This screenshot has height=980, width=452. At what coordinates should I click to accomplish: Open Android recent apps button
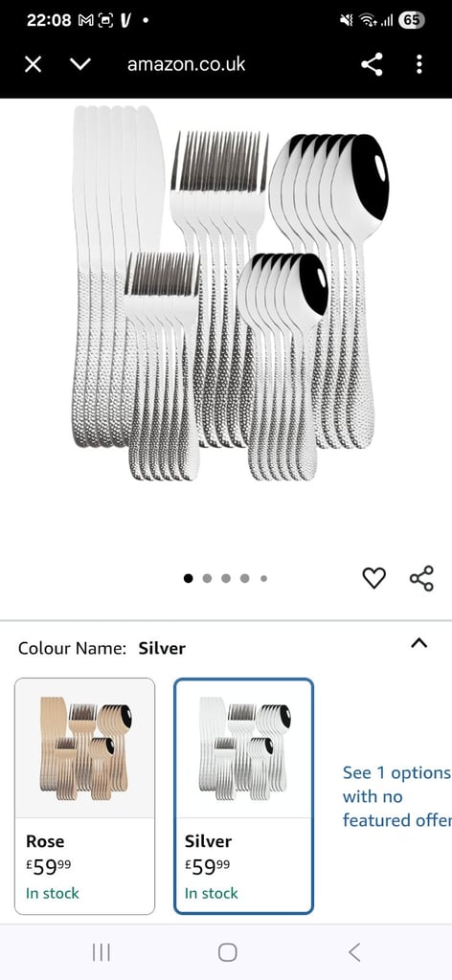coord(102,952)
